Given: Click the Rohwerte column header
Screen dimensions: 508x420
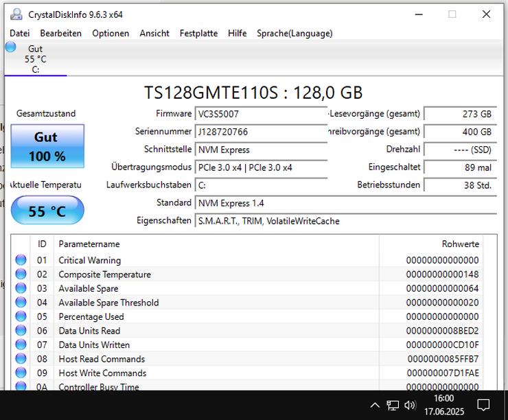Looking at the screenshot, I should [x=431, y=244].
